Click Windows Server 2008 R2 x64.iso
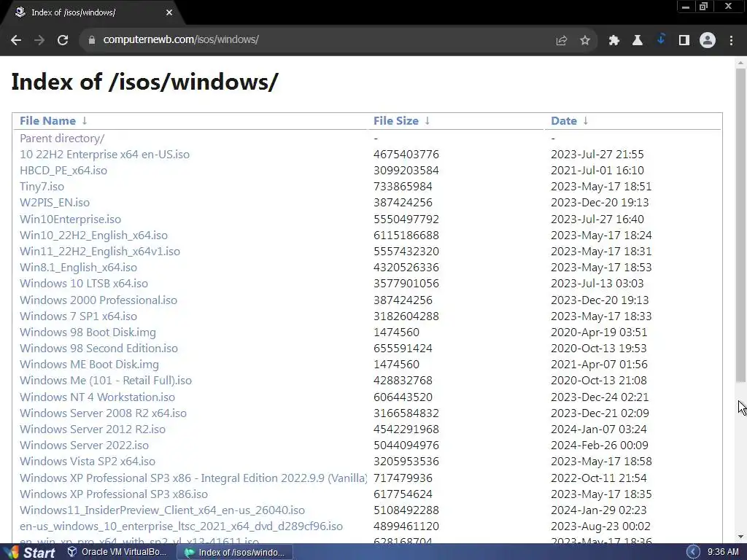Image resolution: width=747 pixels, height=560 pixels. point(104,413)
